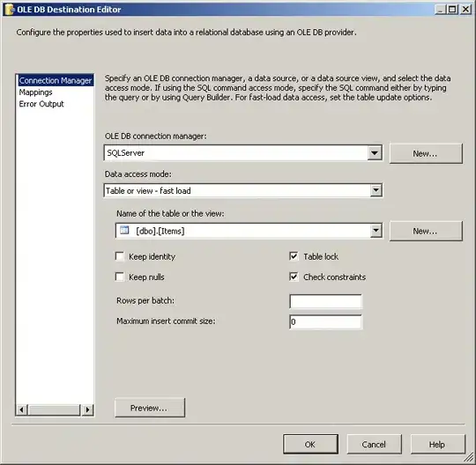Viewport: 476px width, 465px height.
Task: Select the Error Output page
Action: tap(41, 104)
